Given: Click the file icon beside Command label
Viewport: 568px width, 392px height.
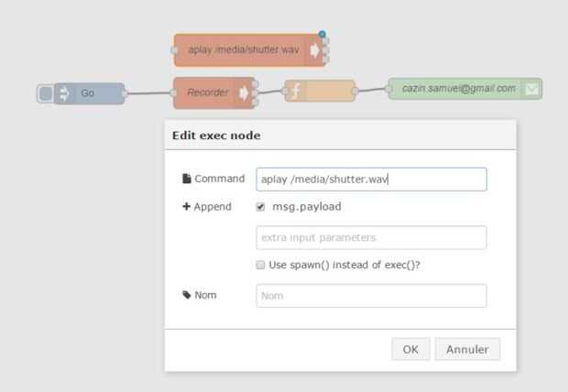Looking at the screenshot, I should (x=187, y=179).
